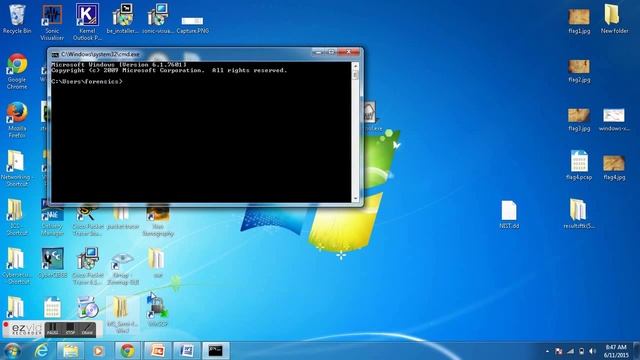640x360 pixels.
Task: Switch to Word on the taskbar
Action: point(187,351)
